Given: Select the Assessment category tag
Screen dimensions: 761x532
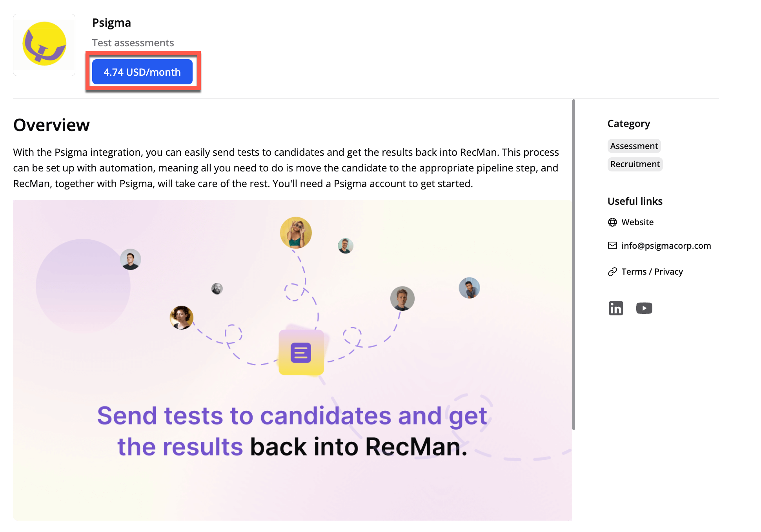Looking at the screenshot, I should click(x=634, y=146).
